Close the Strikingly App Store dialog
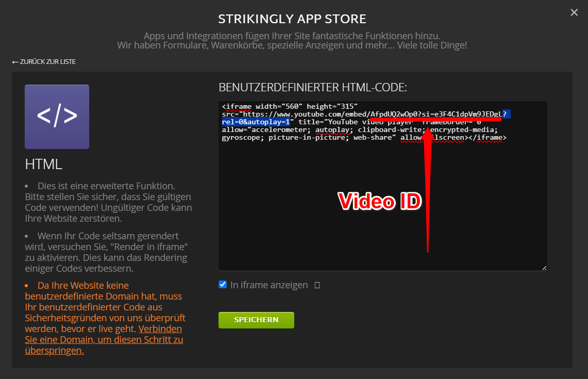This screenshot has height=379, width=588. tap(574, 12)
